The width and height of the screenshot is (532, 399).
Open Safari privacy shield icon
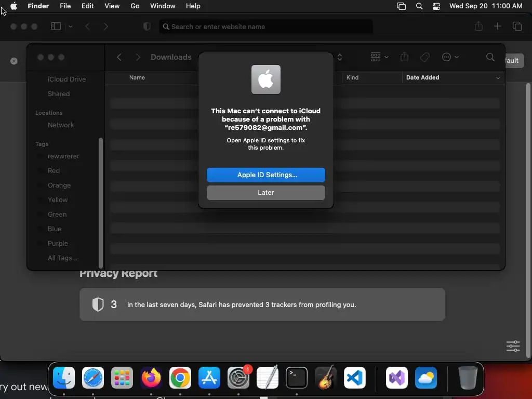147,26
